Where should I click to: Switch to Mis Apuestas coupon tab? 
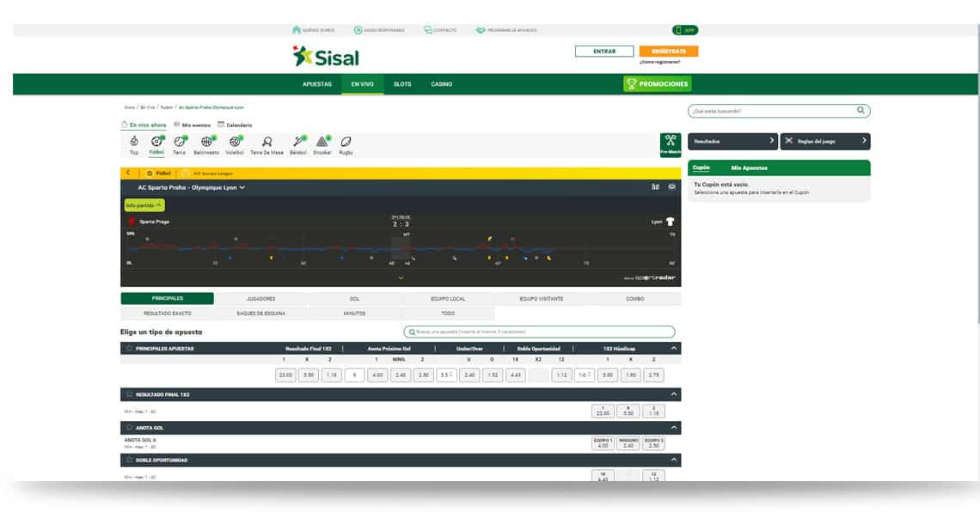(750, 168)
